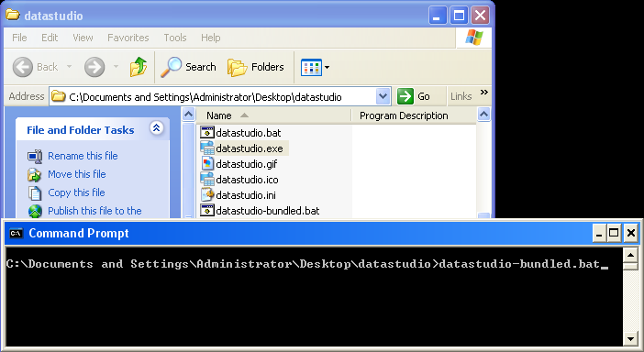
Task: Open the Edit menu
Action: point(50,38)
